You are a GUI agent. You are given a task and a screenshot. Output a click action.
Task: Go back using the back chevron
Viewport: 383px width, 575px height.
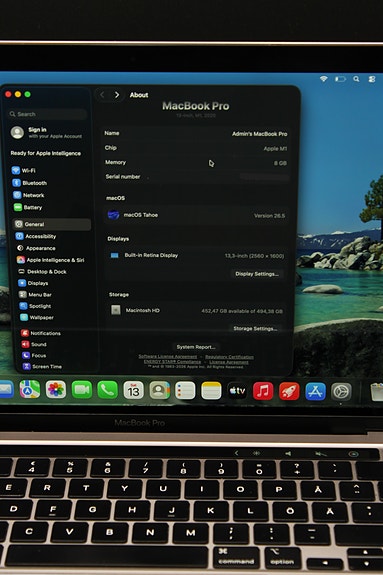coord(102,95)
